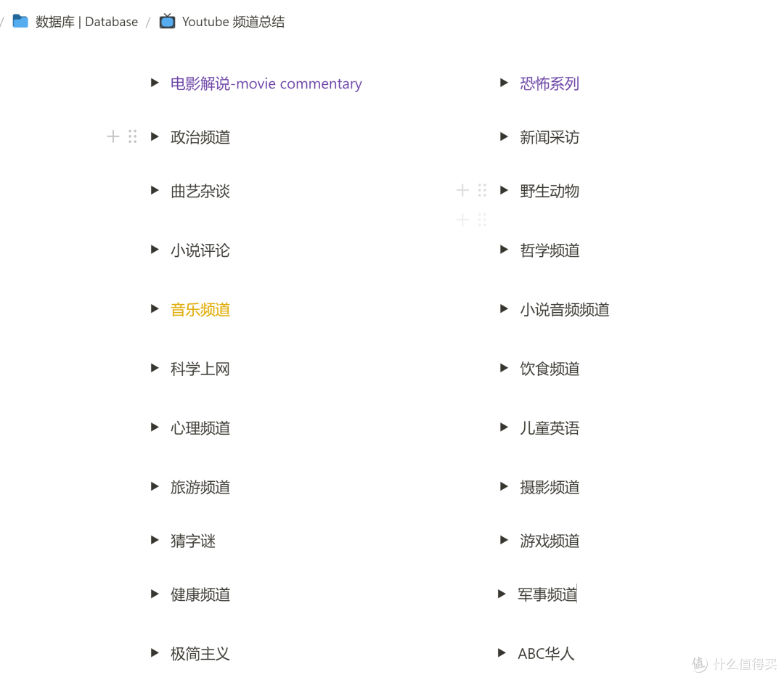This screenshot has width=784, height=680.
Task: Expand the 政治频道 toggle arrow
Action: (155, 136)
